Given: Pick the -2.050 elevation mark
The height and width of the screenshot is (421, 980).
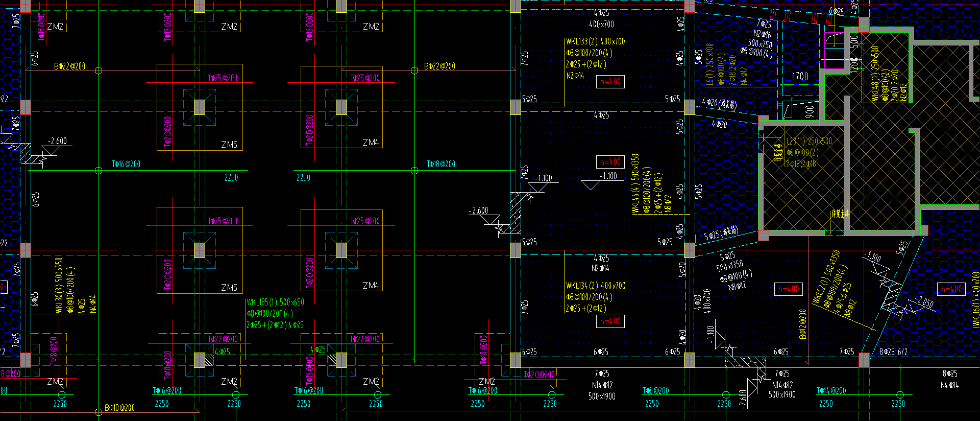Looking at the screenshot, I should pyautogui.click(x=925, y=301).
